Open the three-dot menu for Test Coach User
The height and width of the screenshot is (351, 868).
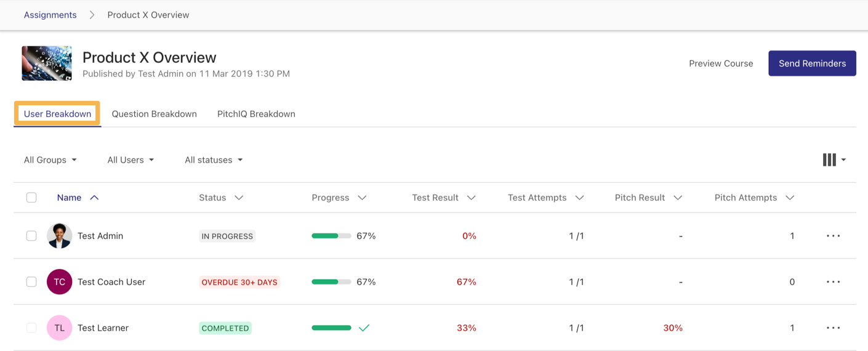(x=833, y=282)
